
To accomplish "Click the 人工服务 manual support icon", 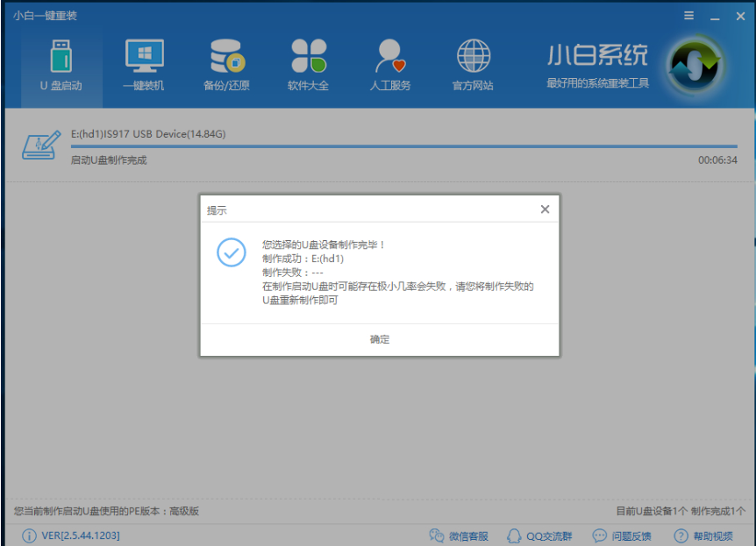I will [389, 55].
